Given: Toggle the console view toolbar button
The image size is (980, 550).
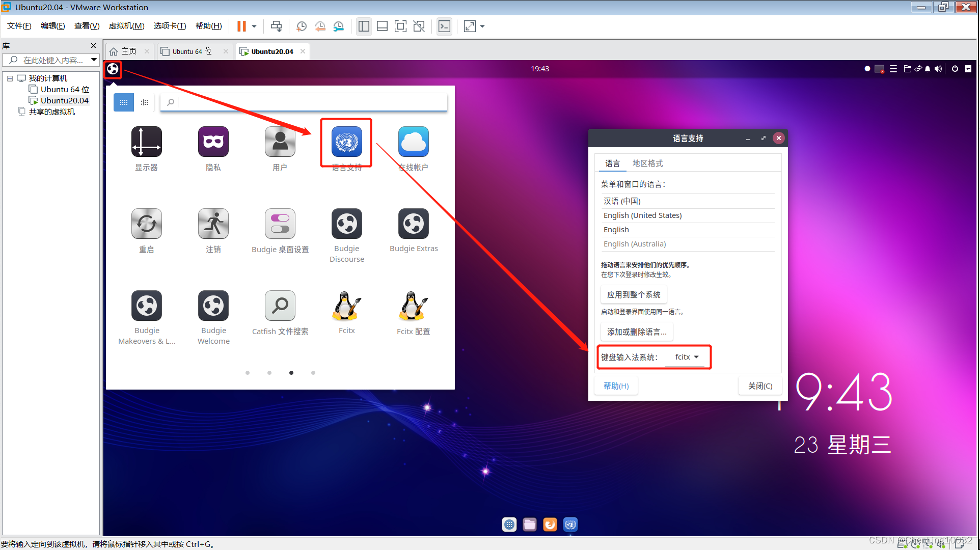Looking at the screenshot, I should point(444,26).
